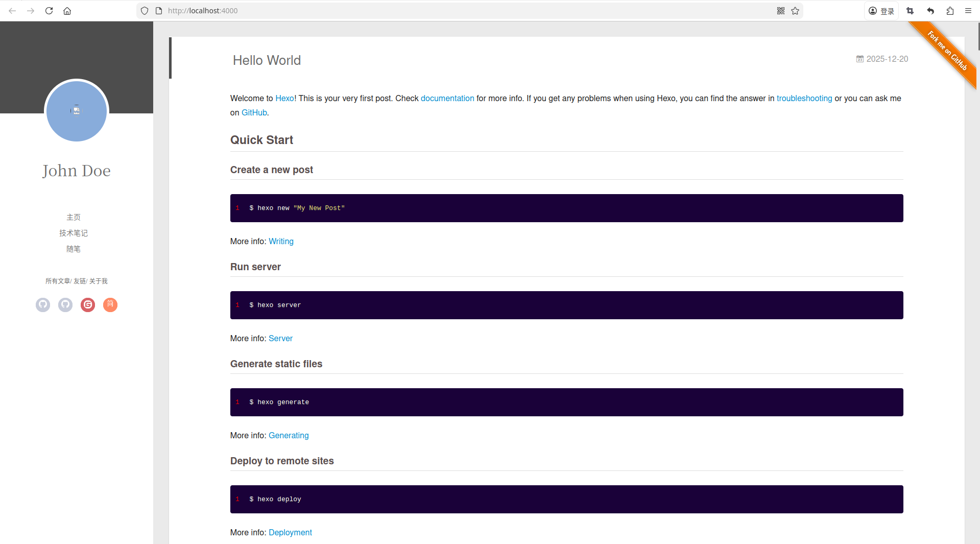Click the localhost:4000 address bar
The width and height of the screenshot is (980, 544).
click(x=460, y=11)
